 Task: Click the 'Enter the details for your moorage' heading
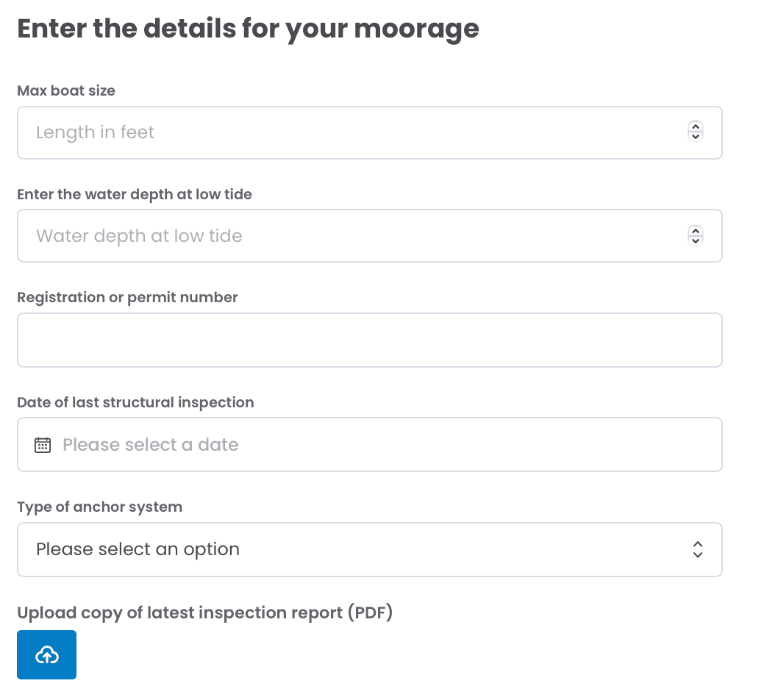248,29
